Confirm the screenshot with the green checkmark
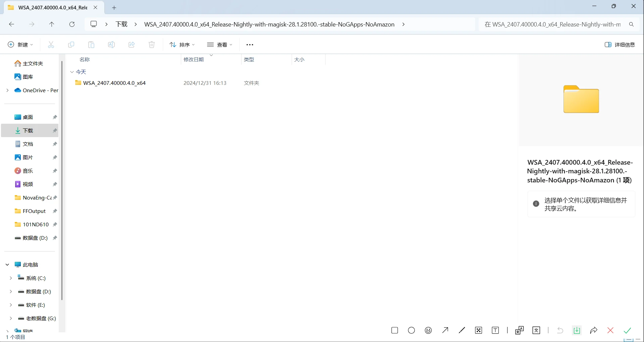644x342 pixels. (x=627, y=330)
